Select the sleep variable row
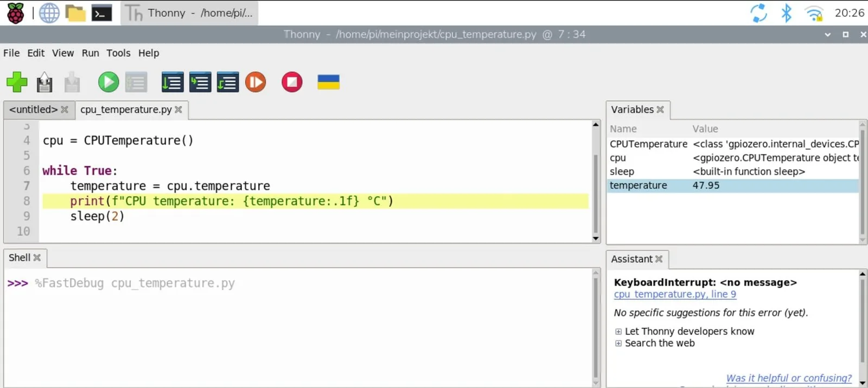This screenshot has width=868, height=388. tap(733, 171)
